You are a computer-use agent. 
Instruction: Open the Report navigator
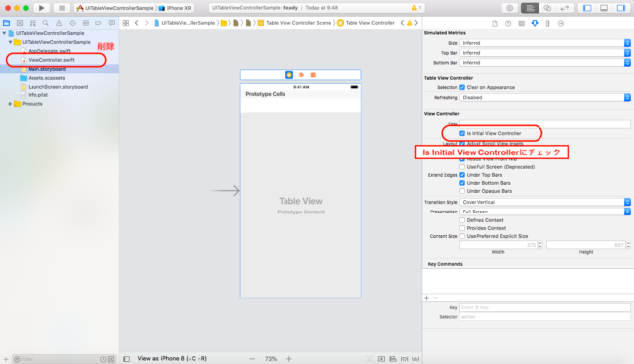pos(111,23)
